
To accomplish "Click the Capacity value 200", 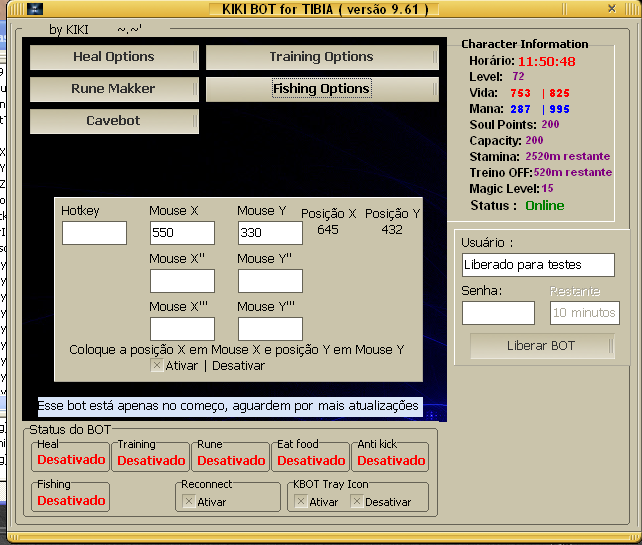I will pyautogui.click(x=534, y=140).
